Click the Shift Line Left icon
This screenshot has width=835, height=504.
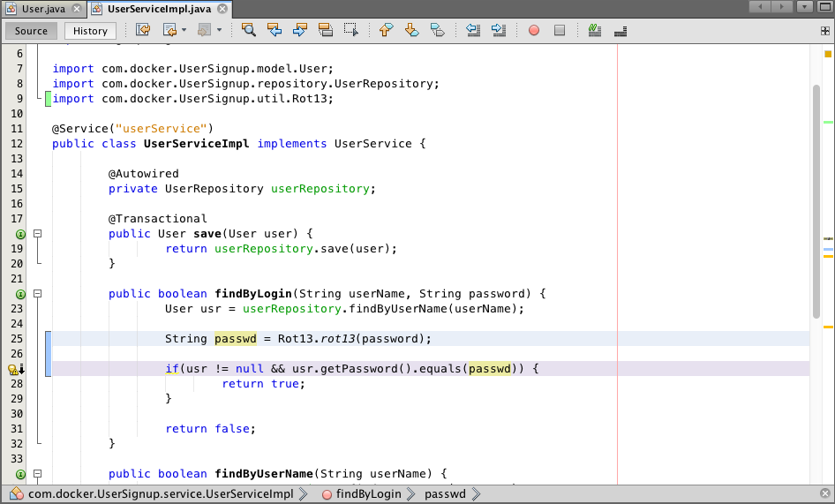coord(473,30)
